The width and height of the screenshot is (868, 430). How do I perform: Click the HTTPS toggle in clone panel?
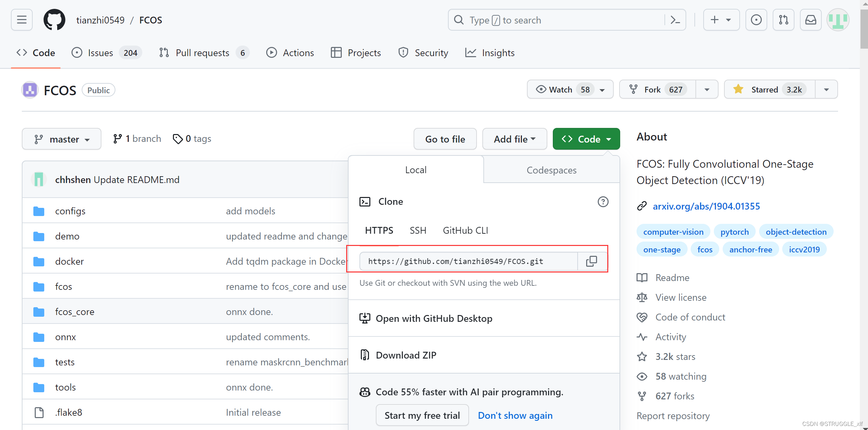pos(379,230)
